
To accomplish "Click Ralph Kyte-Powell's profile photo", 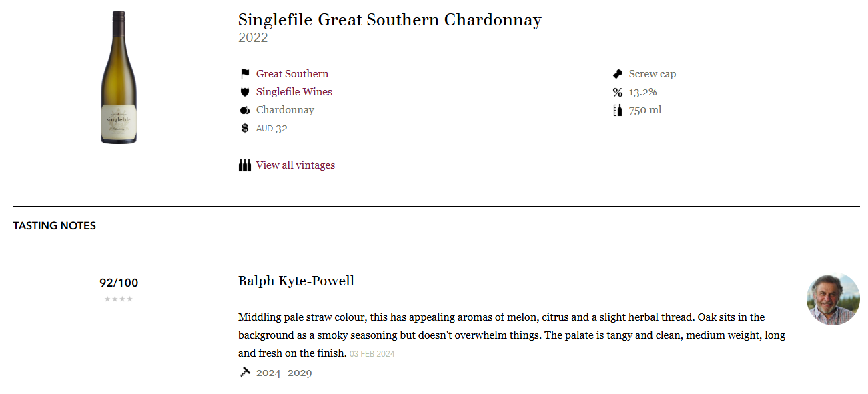I will (x=833, y=299).
